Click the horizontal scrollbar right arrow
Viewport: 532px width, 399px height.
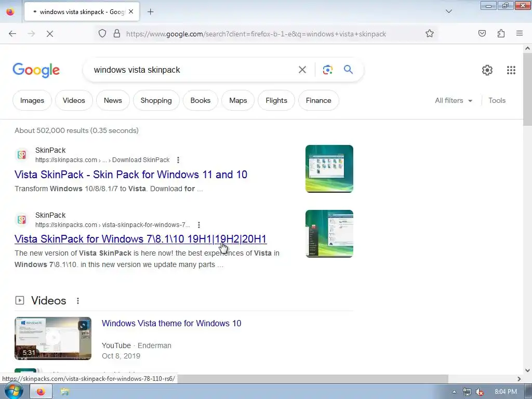point(519,379)
